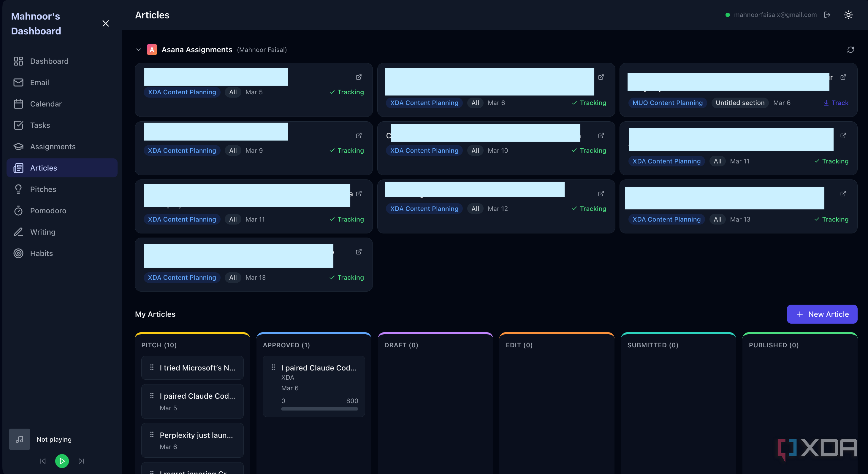Open external link on Mar 5 assignment card
This screenshot has width=868, height=474.
[359, 77]
